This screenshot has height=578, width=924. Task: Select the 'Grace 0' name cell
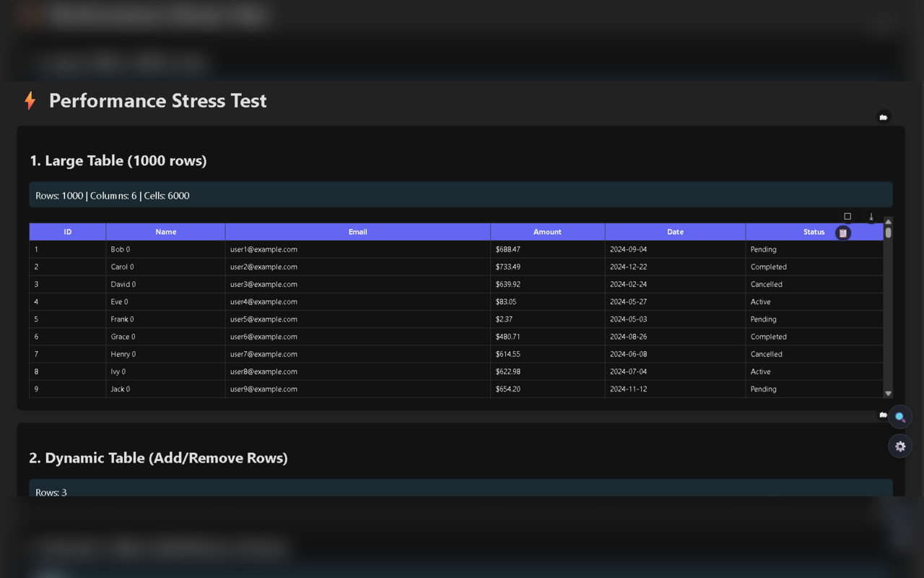click(165, 337)
